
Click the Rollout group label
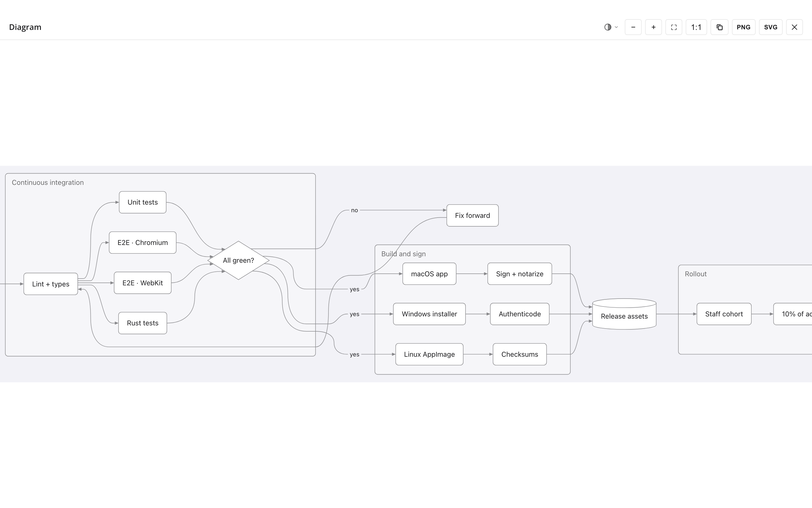coord(696,274)
